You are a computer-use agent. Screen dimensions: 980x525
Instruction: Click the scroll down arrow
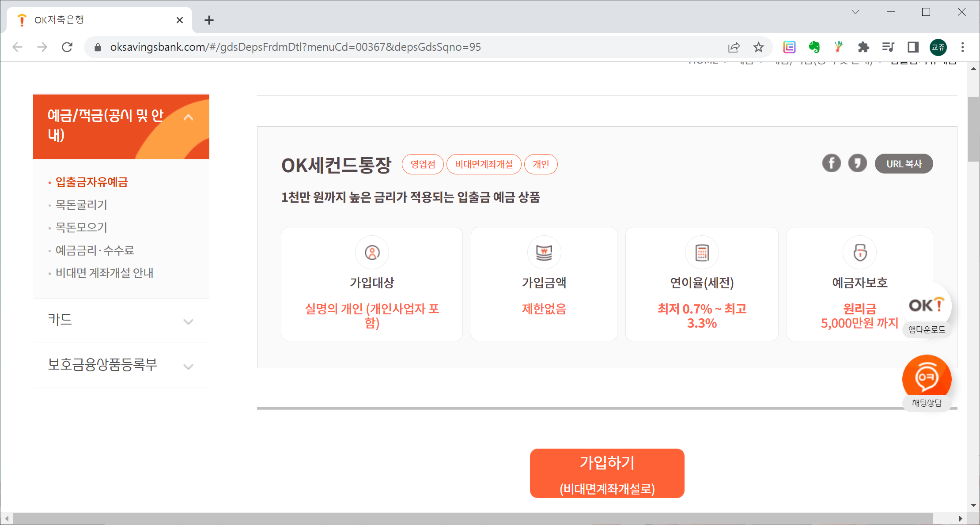(973, 505)
